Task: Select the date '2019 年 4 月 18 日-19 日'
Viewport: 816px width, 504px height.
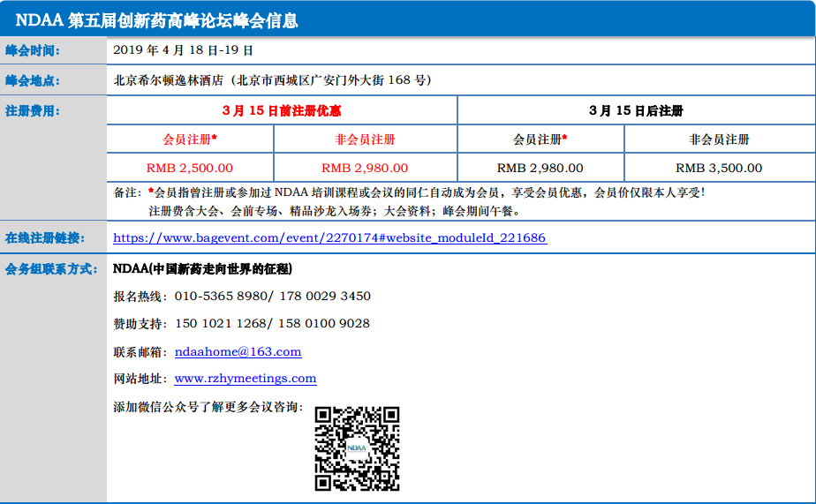Action: (183, 50)
